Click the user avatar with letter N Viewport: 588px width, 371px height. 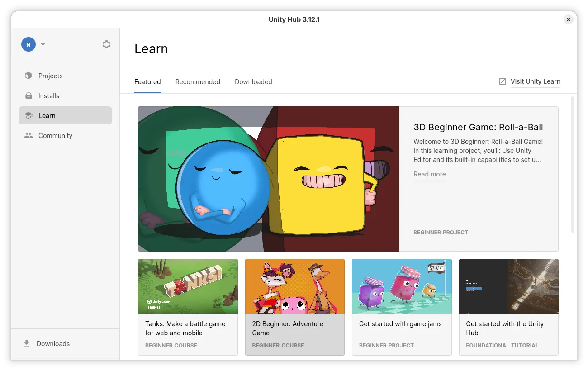tap(28, 44)
